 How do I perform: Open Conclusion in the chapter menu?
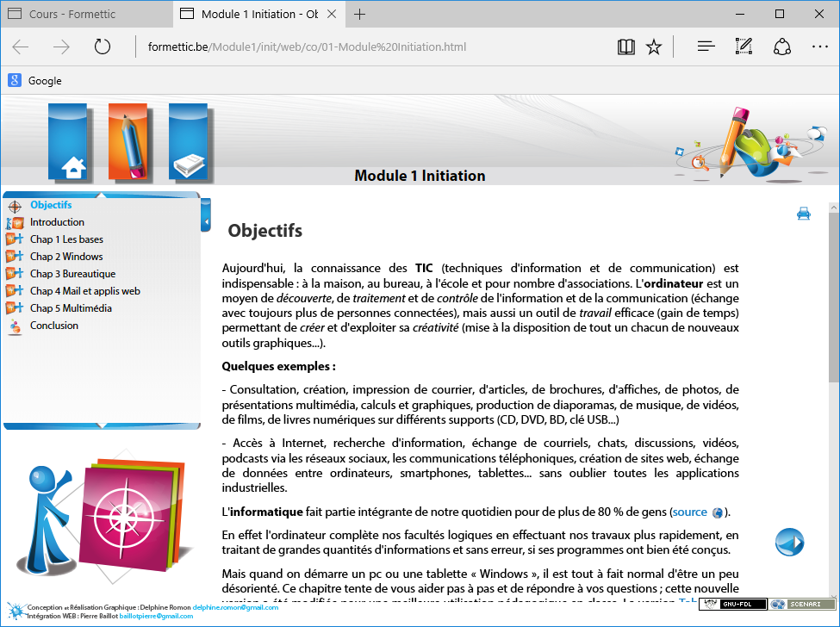pyautogui.click(x=54, y=325)
